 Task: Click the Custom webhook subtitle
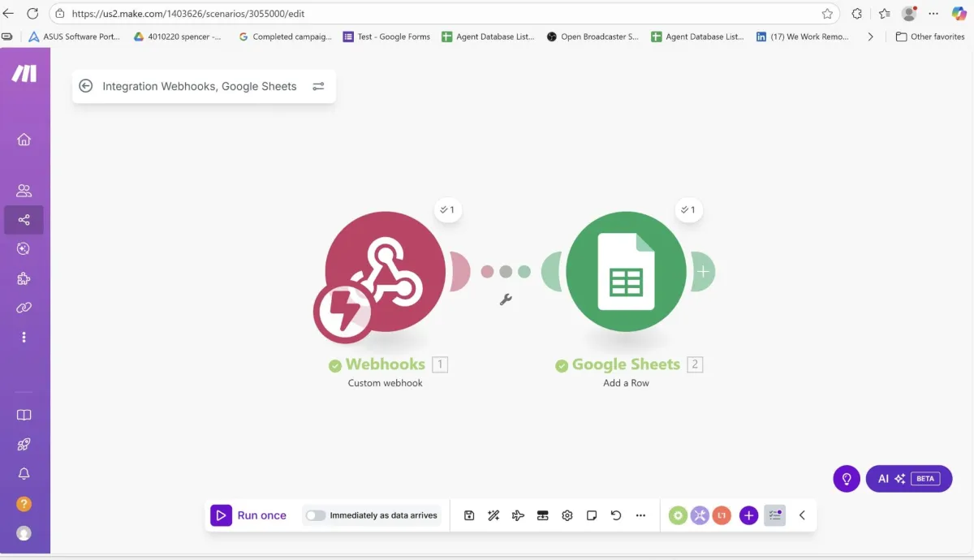[x=386, y=383]
